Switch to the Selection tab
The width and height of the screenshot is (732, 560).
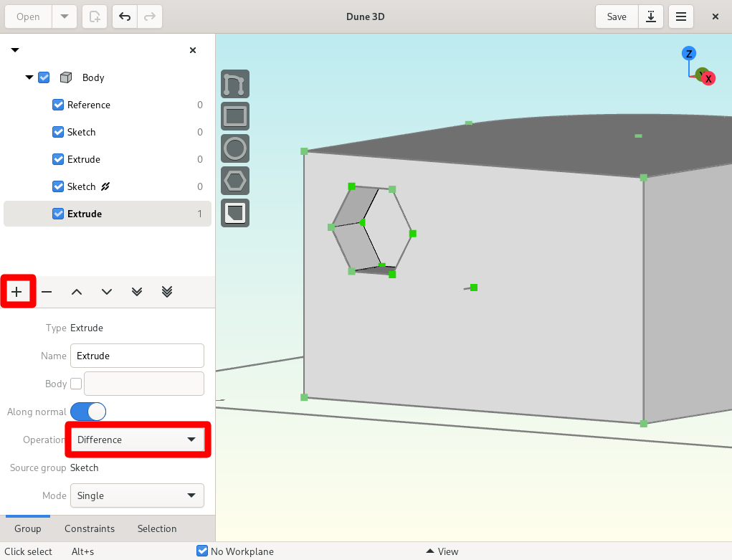(157, 528)
